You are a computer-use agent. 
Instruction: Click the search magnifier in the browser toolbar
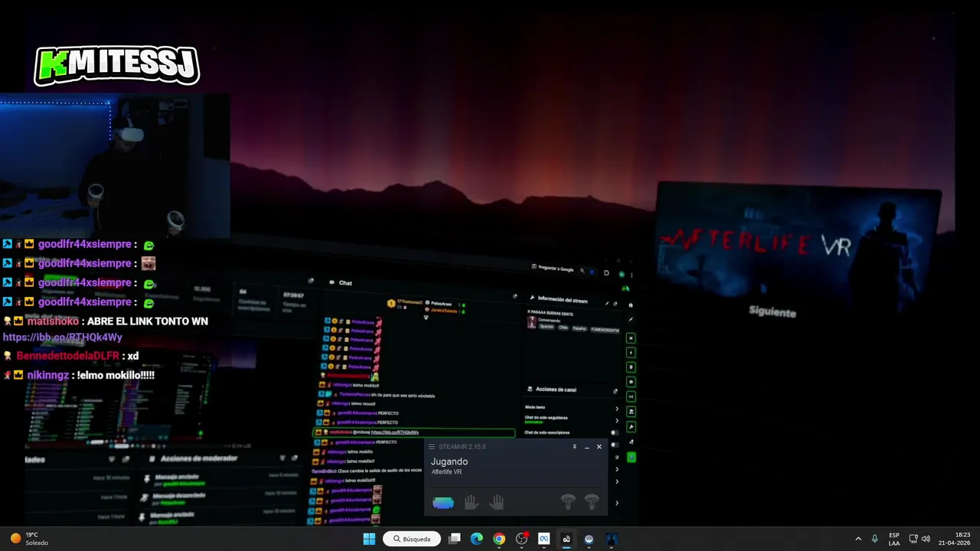tap(583, 271)
